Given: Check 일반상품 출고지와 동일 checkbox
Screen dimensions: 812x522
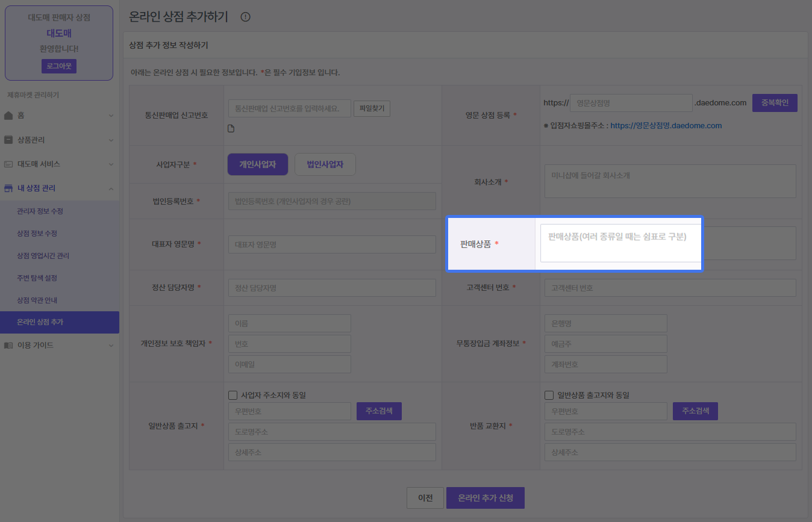Looking at the screenshot, I should pos(549,396).
